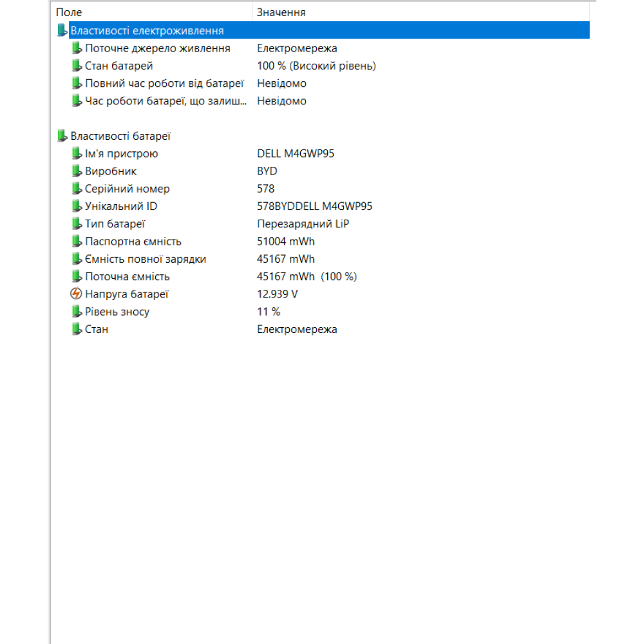
Task: Select the Виробник row showing BYD
Action: pyautogui.click(x=161, y=171)
